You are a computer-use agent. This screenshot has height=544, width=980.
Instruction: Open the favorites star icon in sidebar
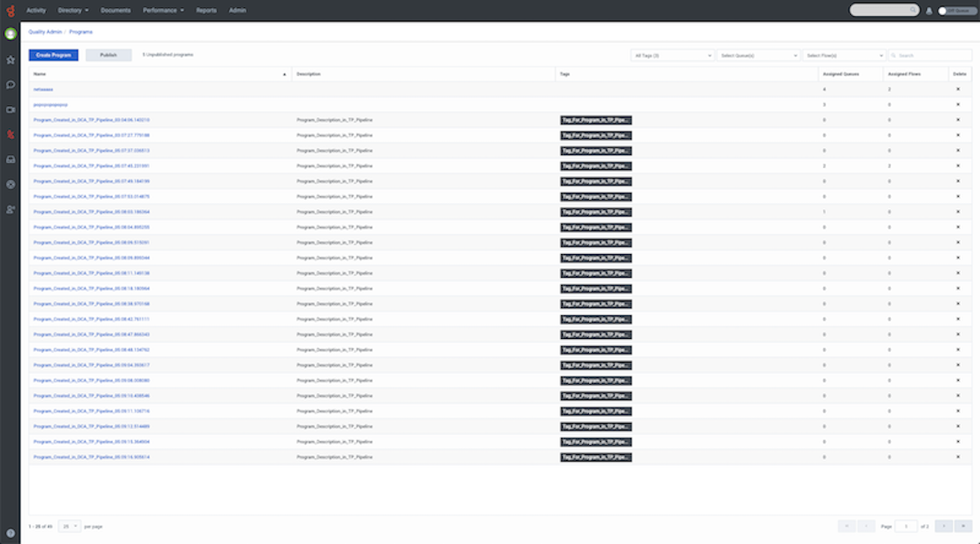click(x=11, y=60)
